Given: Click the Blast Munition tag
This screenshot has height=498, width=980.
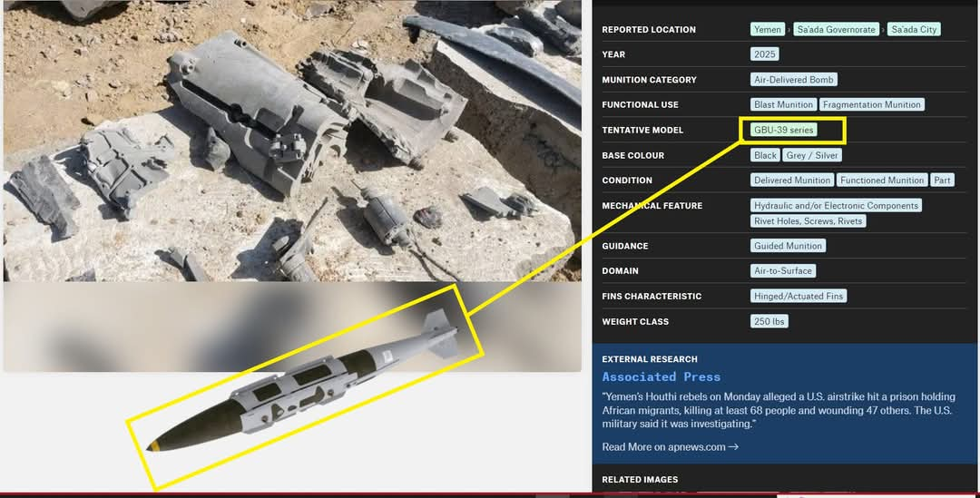Looking at the screenshot, I should 782,104.
